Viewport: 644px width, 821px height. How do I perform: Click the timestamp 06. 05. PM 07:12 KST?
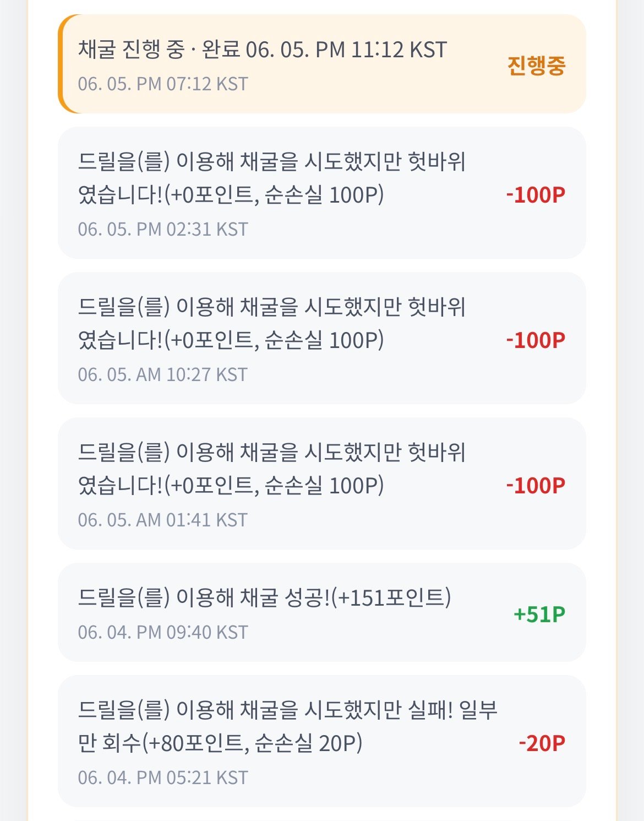click(x=163, y=84)
